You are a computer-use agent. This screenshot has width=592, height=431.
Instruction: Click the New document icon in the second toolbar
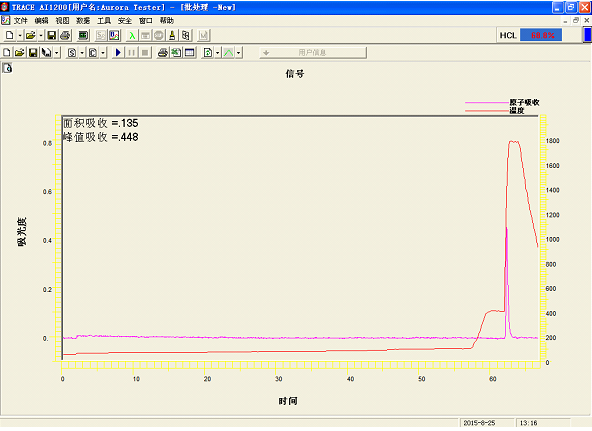[x=6, y=52]
